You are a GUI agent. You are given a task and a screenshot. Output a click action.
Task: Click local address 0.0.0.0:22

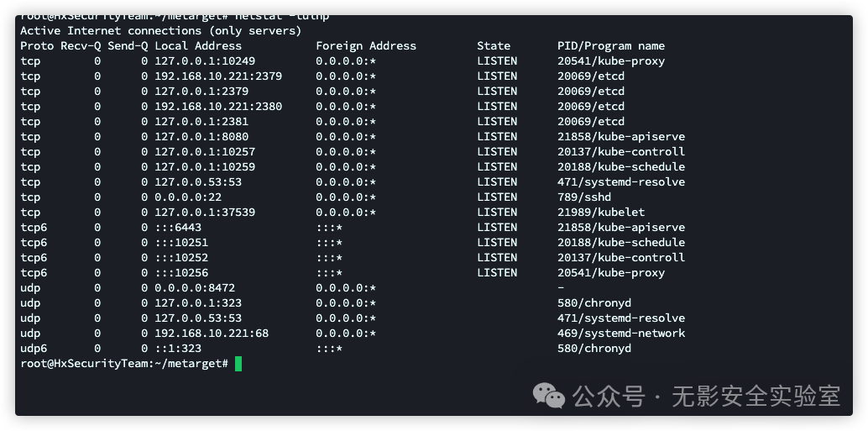coord(188,197)
